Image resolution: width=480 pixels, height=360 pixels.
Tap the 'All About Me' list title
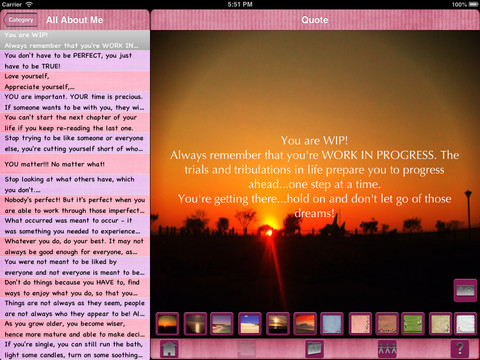tap(74, 20)
